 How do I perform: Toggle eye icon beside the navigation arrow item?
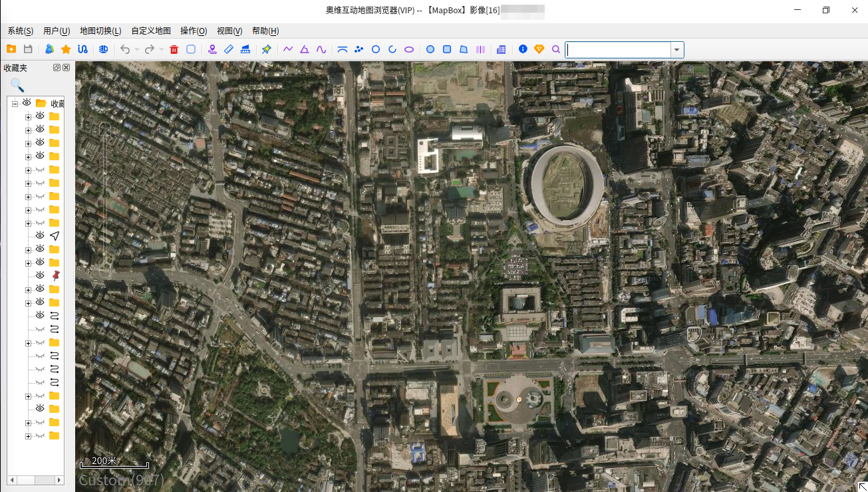(x=40, y=235)
